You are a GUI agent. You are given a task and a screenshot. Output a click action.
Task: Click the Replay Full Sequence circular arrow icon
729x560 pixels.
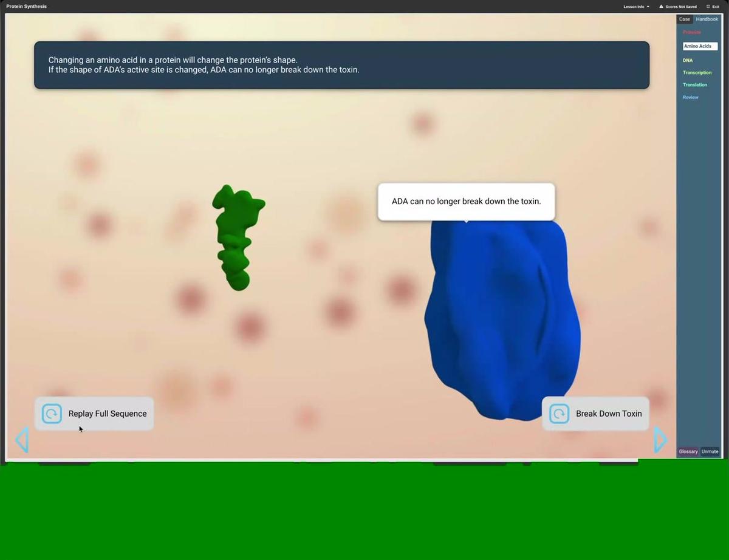click(x=52, y=414)
